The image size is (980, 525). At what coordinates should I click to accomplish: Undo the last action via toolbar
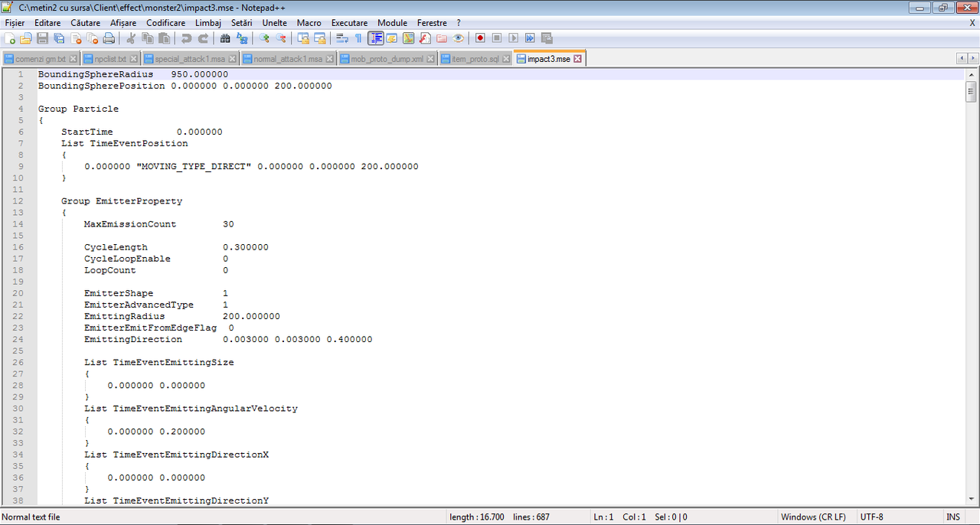[186, 38]
